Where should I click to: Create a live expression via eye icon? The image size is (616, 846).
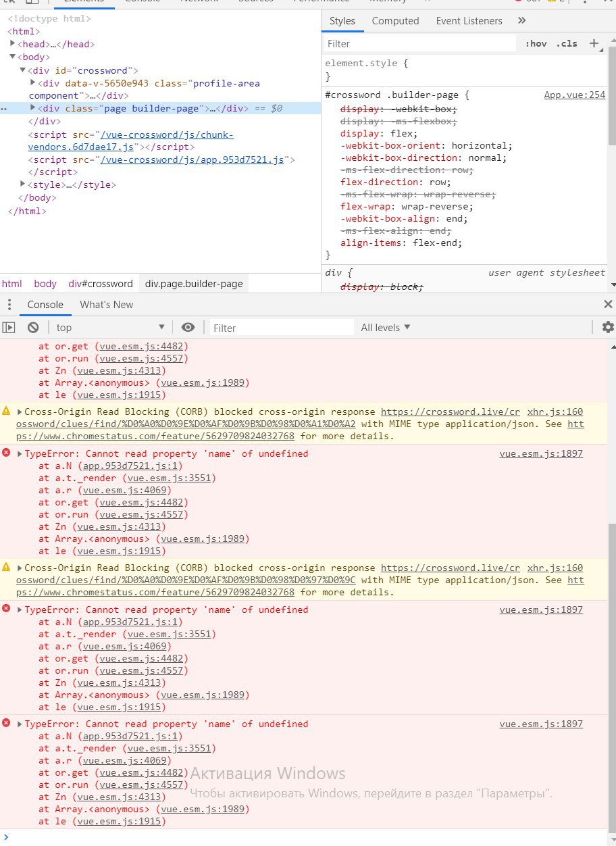(188, 328)
